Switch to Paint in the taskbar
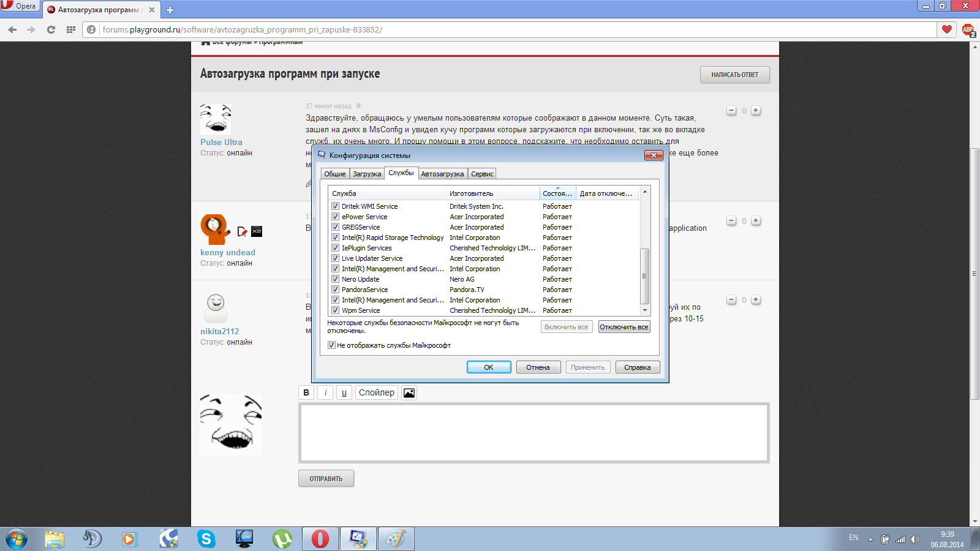 [x=396, y=539]
